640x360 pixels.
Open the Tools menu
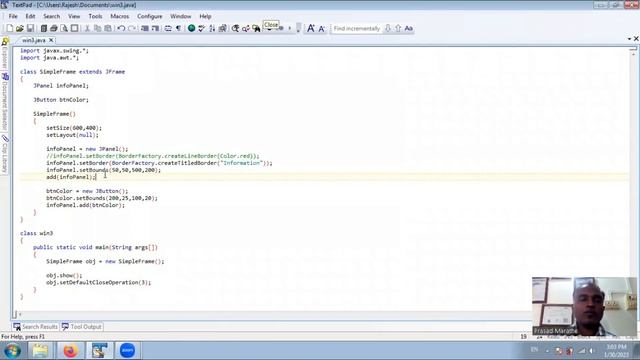click(95, 16)
